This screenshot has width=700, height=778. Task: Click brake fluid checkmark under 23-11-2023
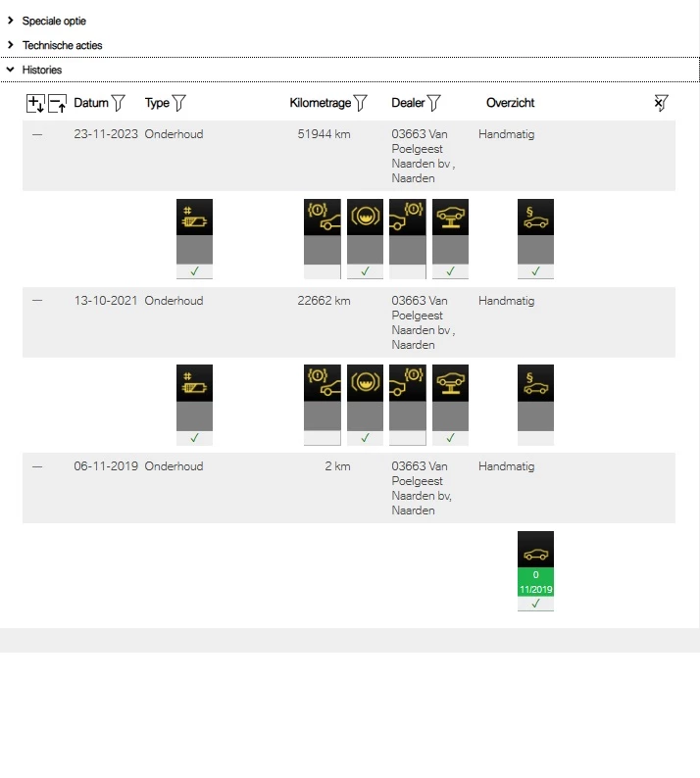tap(365, 271)
